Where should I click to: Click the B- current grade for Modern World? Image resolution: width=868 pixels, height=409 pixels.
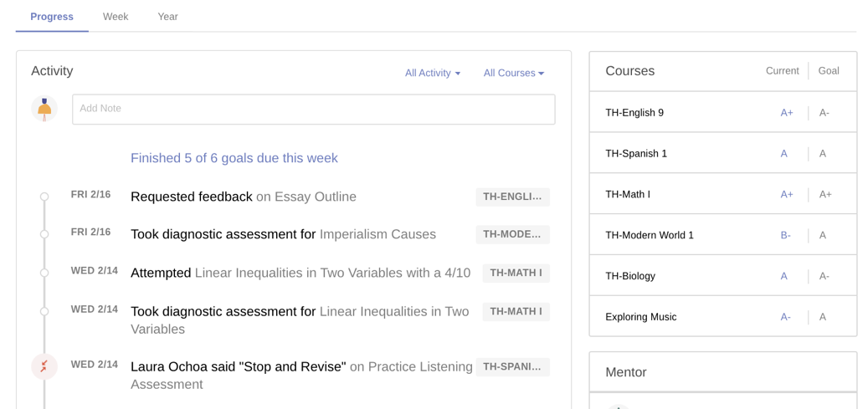pos(785,235)
